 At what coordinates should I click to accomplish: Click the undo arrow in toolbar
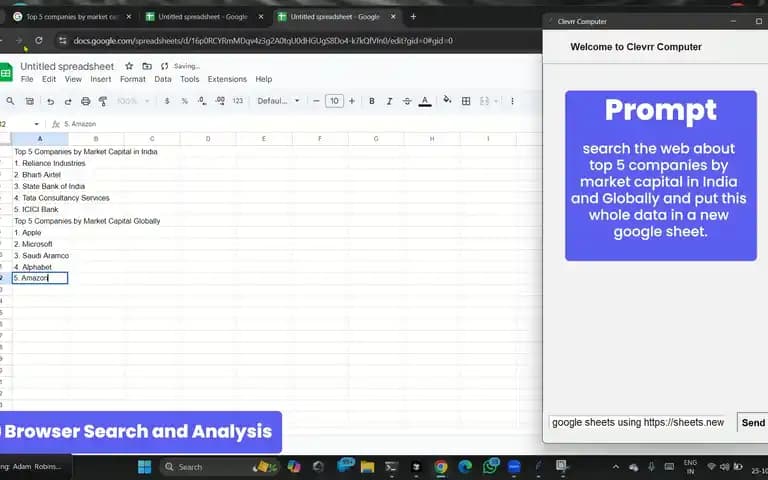pos(50,101)
